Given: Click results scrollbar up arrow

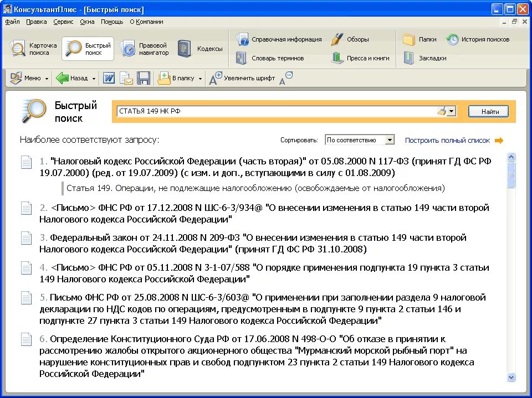Looking at the screenshot, I should [x=511, y=157].
